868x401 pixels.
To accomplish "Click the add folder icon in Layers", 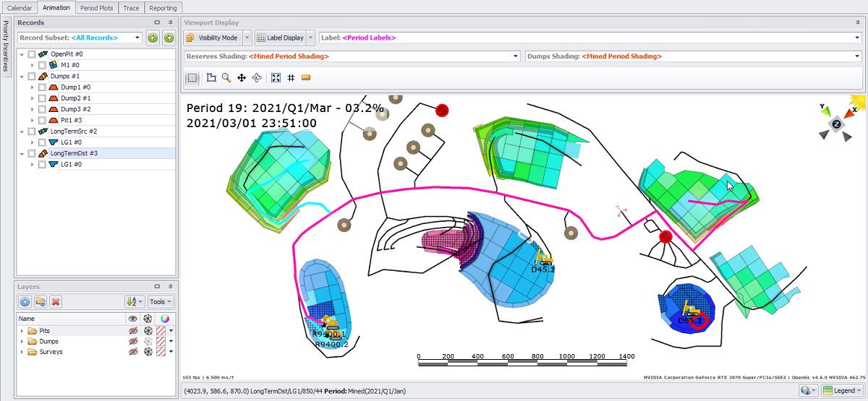I will click(41, 301).
